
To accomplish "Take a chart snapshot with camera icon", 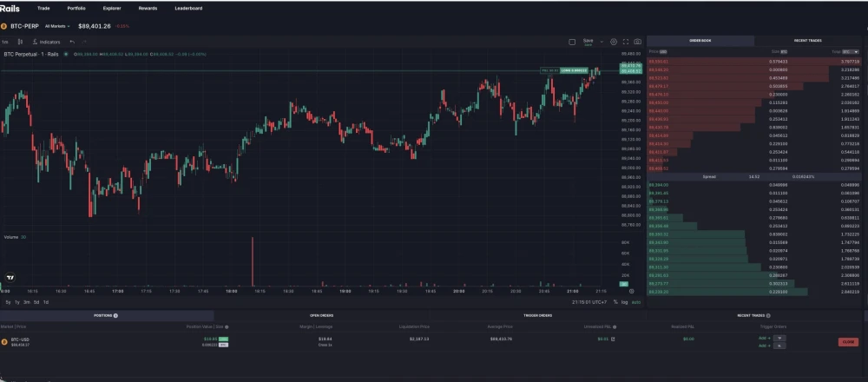I will [637, 42].
